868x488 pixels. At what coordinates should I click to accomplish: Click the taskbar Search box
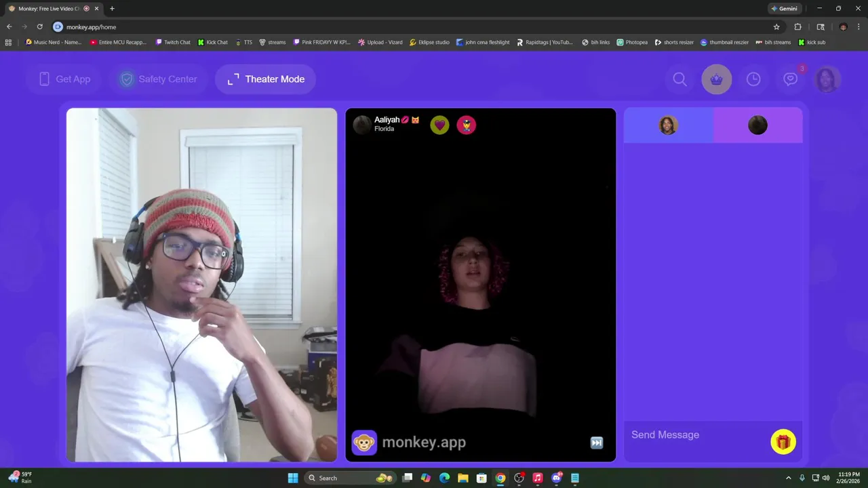pos(351,478)
